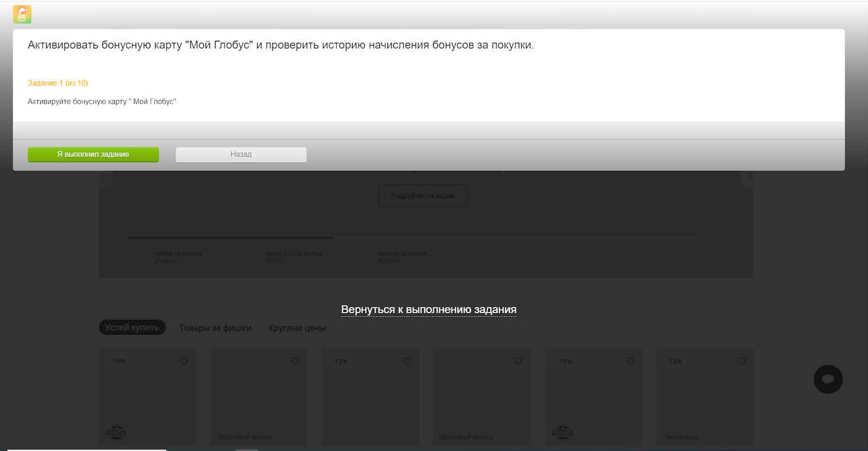
Task: Click the banner progress slider line
Action: (415, 237)
